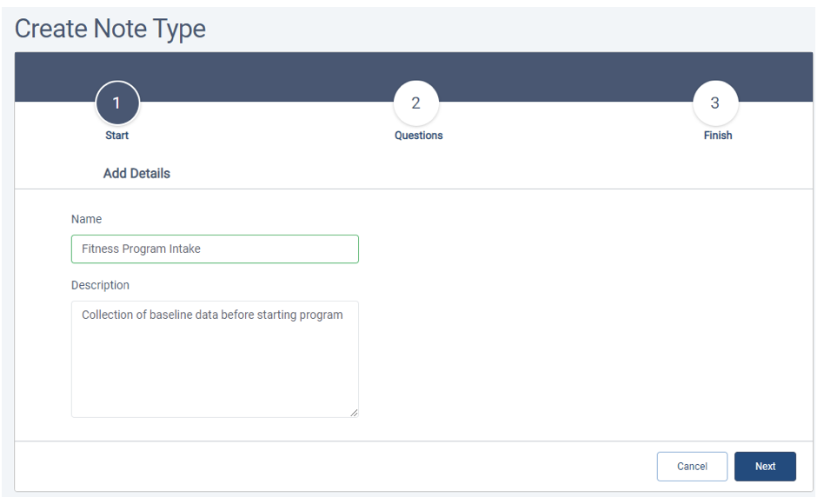The height and width of the screenshot is (504, 824).
Task: Click the Finish step label
Action: (x=718, y=136)
